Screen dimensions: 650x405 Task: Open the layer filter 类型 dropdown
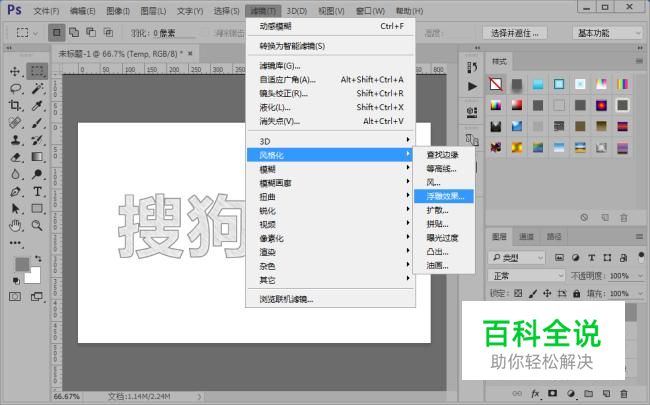[517, 258]
